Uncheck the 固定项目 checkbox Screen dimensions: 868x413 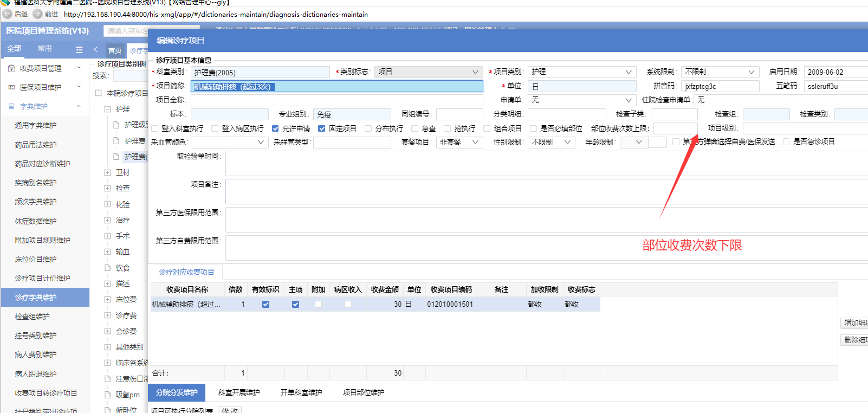click(322, 128)
